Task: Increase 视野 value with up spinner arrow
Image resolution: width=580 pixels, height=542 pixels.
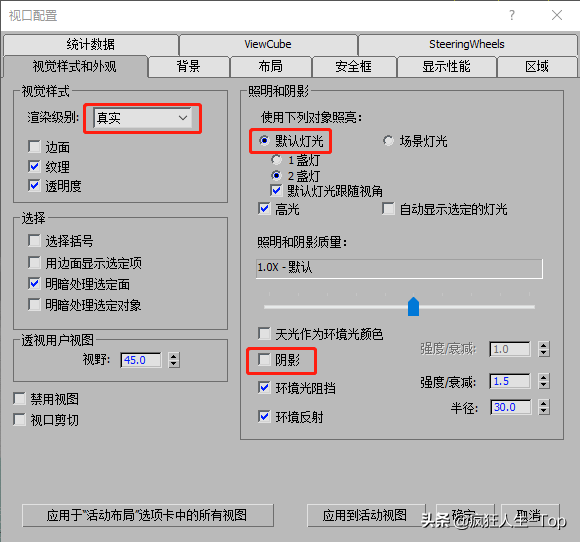Action: click(x=174, y=356)
